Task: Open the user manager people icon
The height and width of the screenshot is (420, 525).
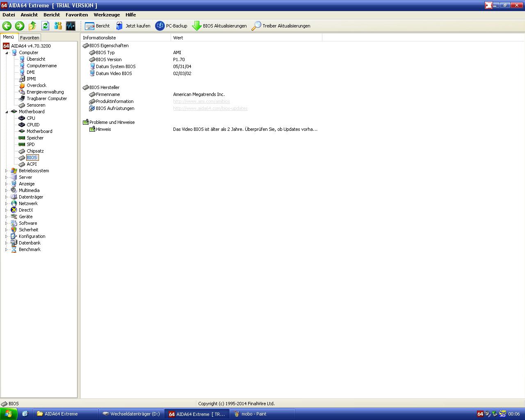Action: (x=58, y=26)
